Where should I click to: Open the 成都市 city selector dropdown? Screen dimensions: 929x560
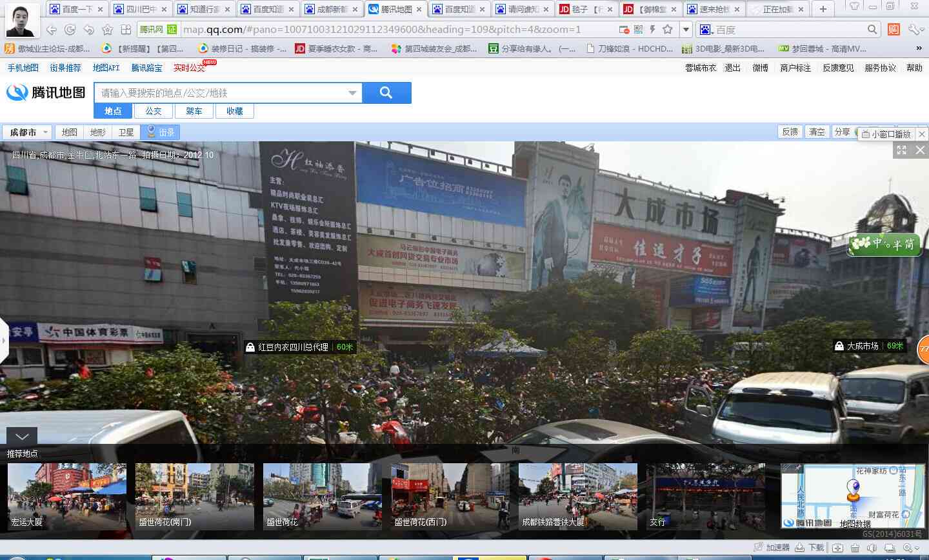pyautogui.click(x=27, y=132)
